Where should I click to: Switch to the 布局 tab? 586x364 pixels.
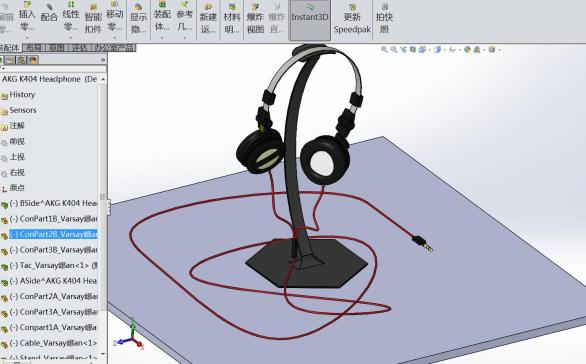click(x=34, y=48)
